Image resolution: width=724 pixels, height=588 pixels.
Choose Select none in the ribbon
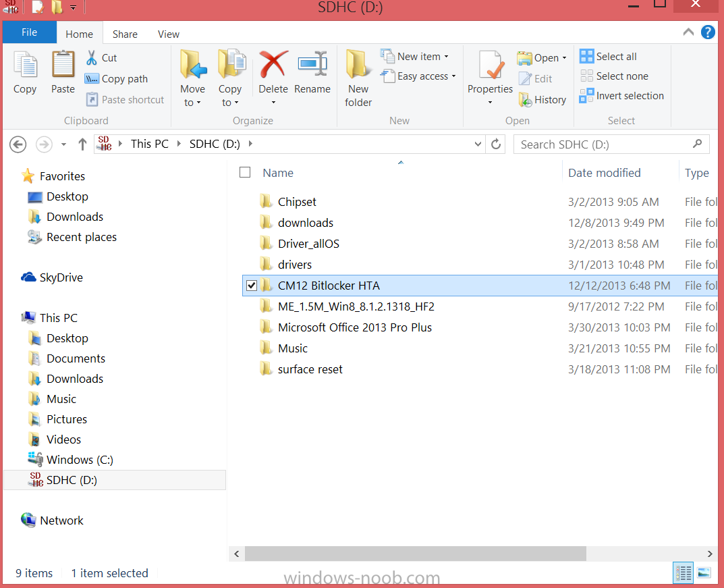click(x=614, y=76)
